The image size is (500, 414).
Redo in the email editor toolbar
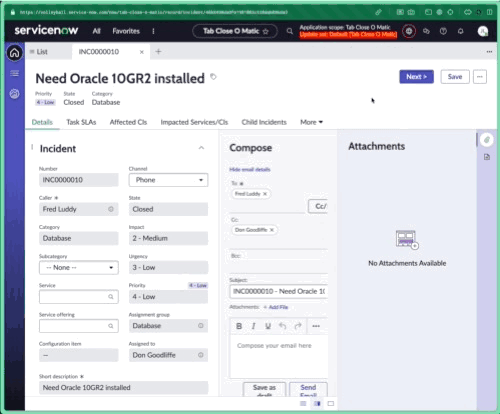tap(298, 326)
